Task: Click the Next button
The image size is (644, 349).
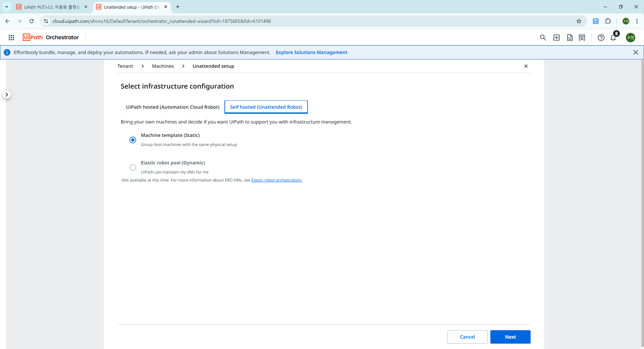Action: pyautogui.click(x=510, y=337)
